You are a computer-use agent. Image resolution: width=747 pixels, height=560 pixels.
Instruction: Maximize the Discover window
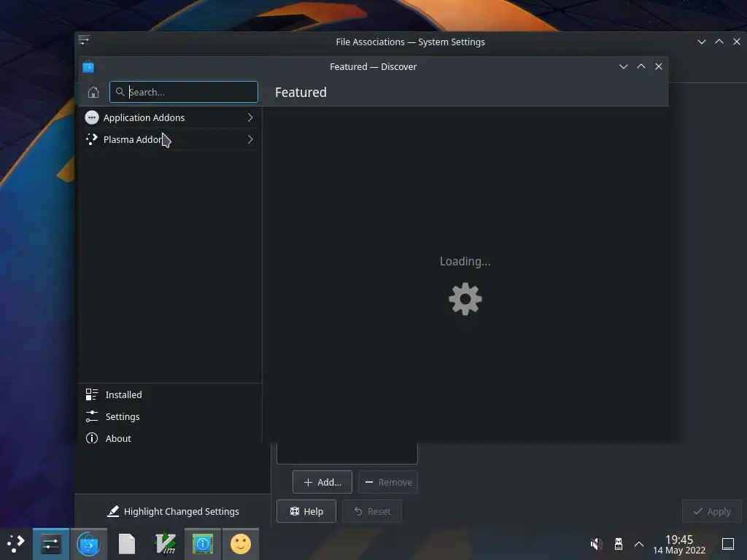(641, 66)
